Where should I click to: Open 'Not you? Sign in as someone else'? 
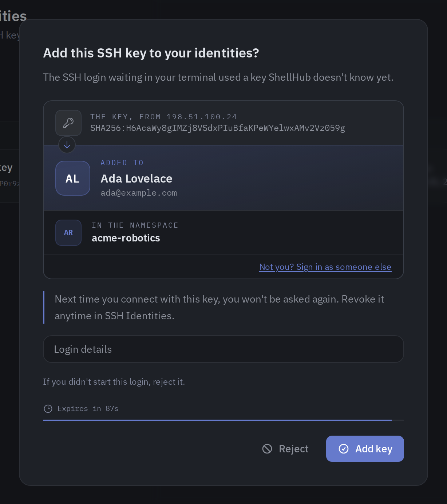(325, 267)
